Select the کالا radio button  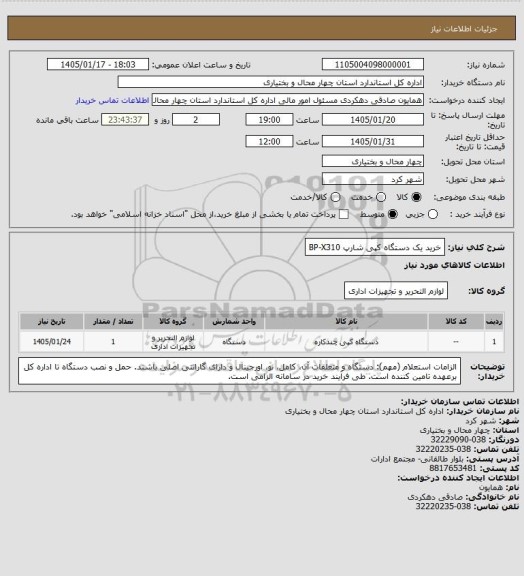tap(416, 197)
